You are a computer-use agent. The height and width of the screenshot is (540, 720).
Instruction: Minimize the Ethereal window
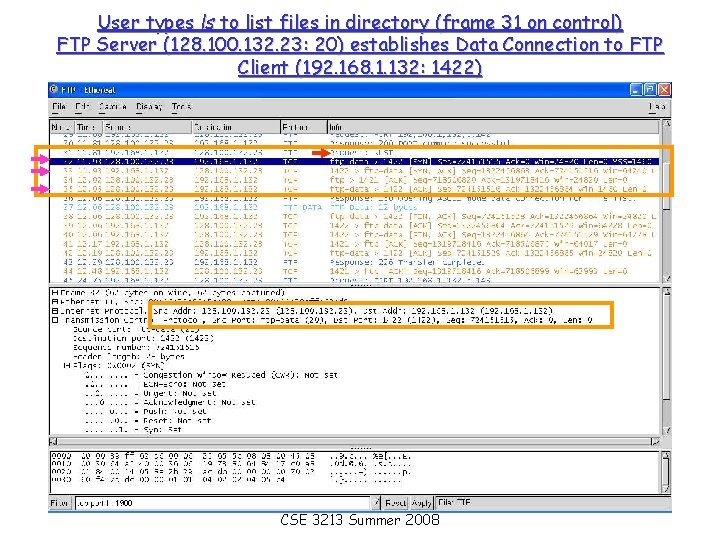tap(636, 90)
